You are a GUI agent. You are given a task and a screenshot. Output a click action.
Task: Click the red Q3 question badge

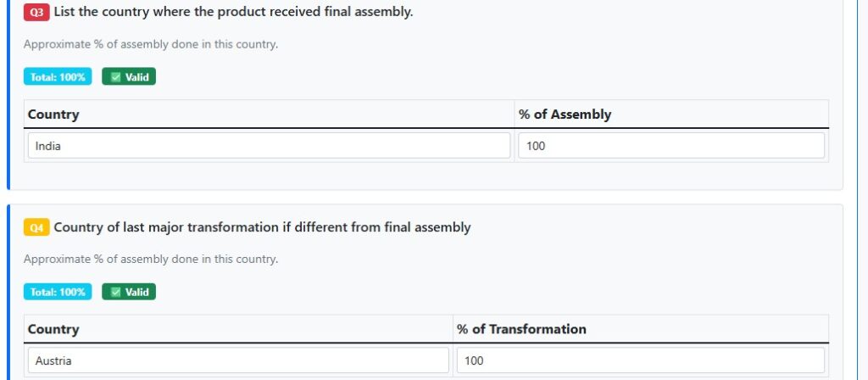36,13
